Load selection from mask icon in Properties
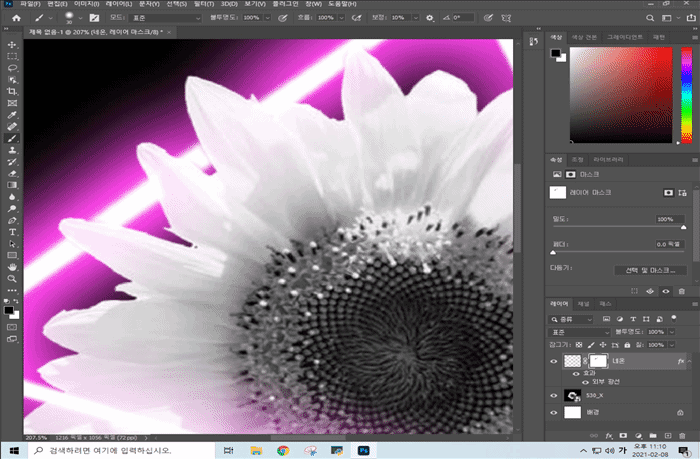700x459 pixels. click(634, 291)
